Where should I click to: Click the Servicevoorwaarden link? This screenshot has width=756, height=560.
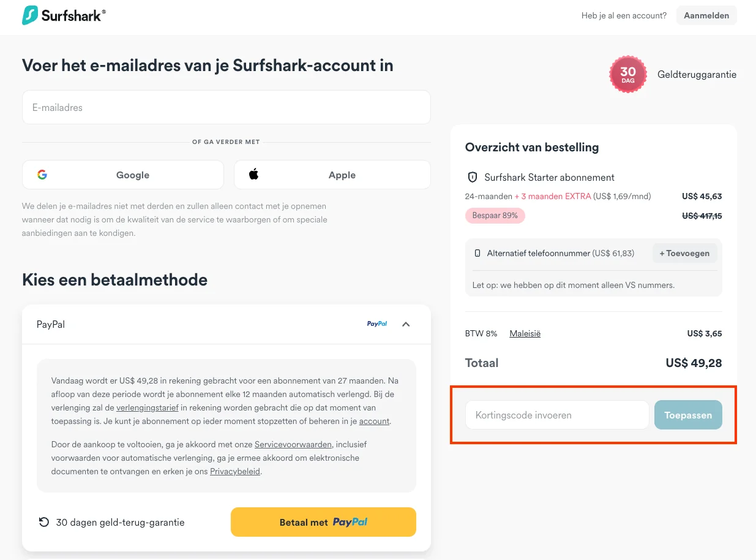click(293, 444)
